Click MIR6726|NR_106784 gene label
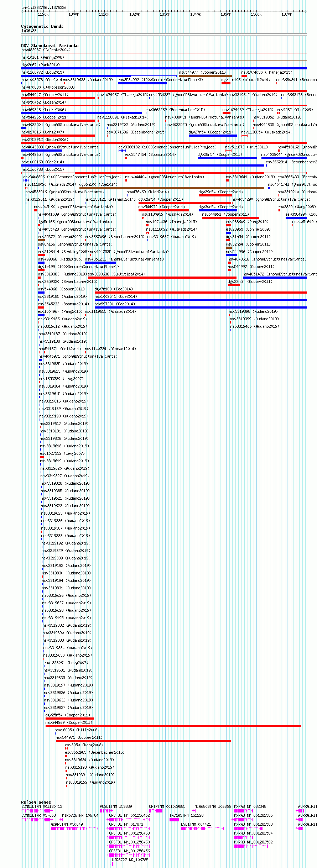The width and height of the screenshot is (317, 868). pyautogui.click(x=80, y=816)
